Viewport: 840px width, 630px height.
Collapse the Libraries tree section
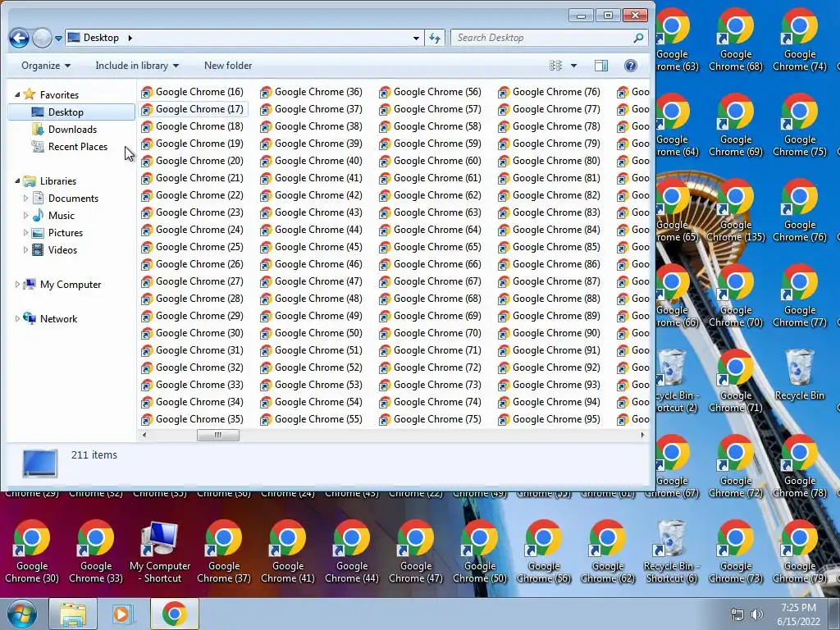coord(17,181)
